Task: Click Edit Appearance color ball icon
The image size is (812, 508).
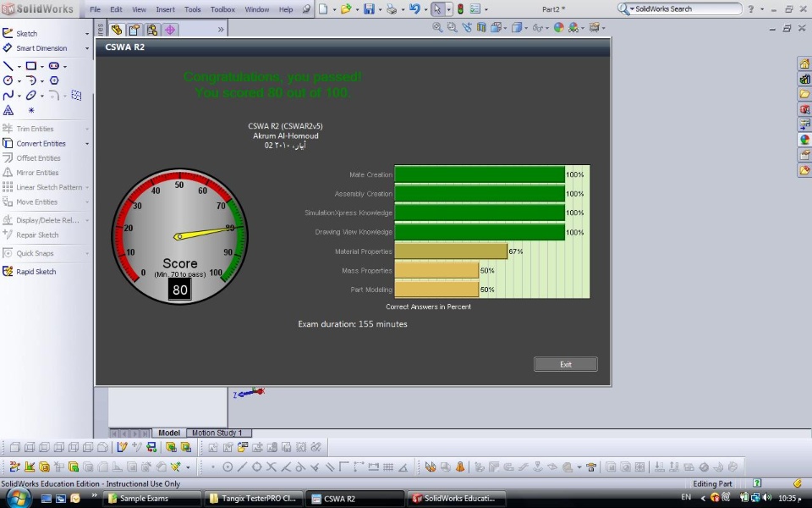Action: click(558, 27)
